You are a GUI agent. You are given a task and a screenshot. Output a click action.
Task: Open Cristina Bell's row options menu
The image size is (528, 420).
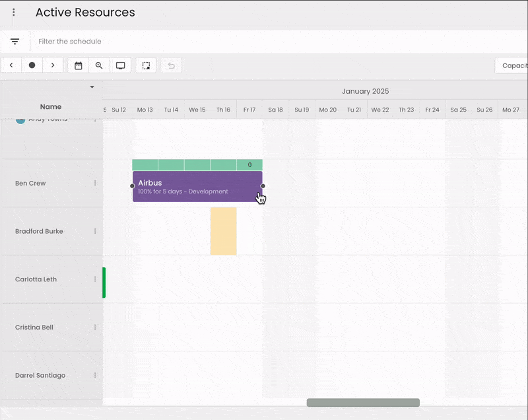point(95,327)
